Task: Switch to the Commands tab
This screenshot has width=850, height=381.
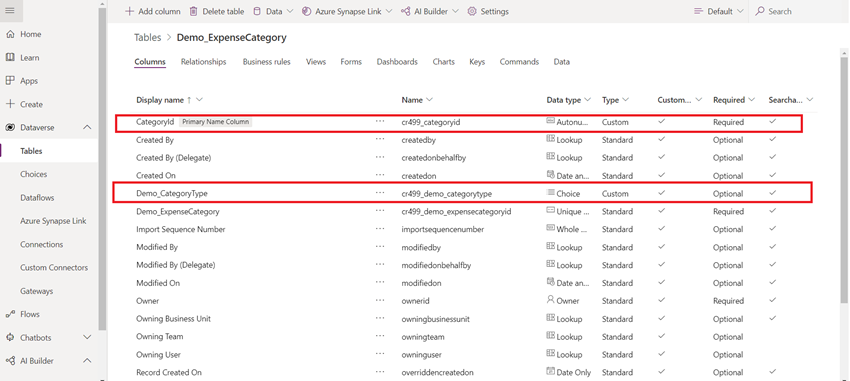Action: (519, 62)
